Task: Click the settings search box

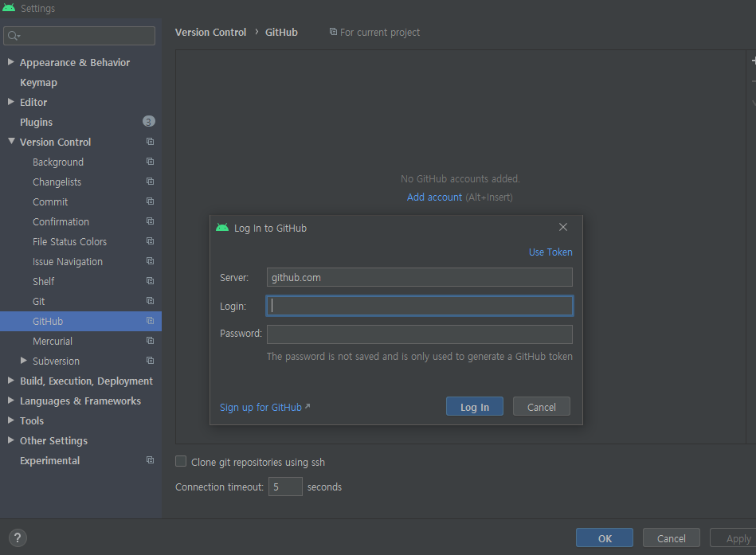Action: click(80, 36)
